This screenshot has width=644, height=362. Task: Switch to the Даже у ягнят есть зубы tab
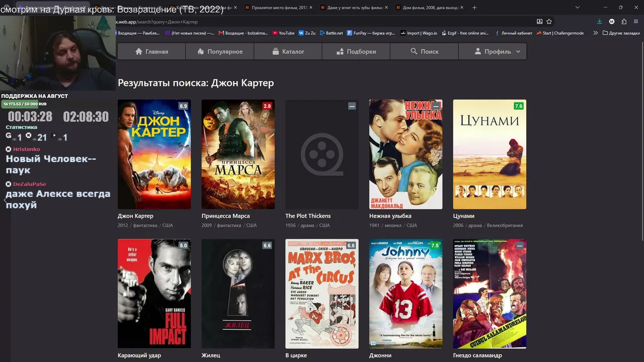pos(354,8)
